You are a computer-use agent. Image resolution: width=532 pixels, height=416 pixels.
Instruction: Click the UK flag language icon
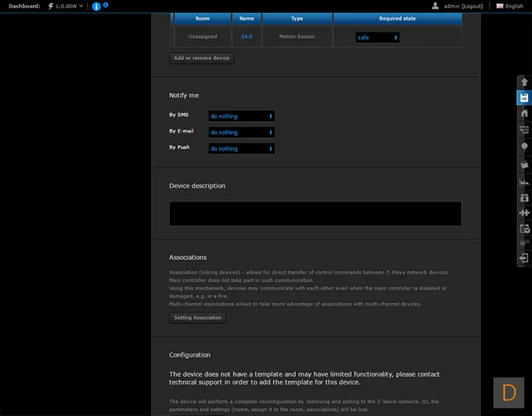500,6
